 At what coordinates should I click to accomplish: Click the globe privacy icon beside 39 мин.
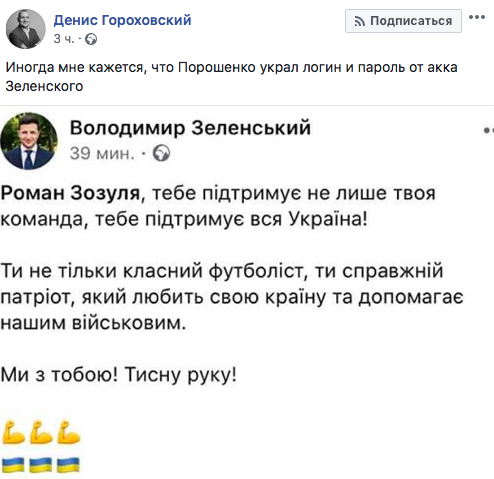(161, 153)
